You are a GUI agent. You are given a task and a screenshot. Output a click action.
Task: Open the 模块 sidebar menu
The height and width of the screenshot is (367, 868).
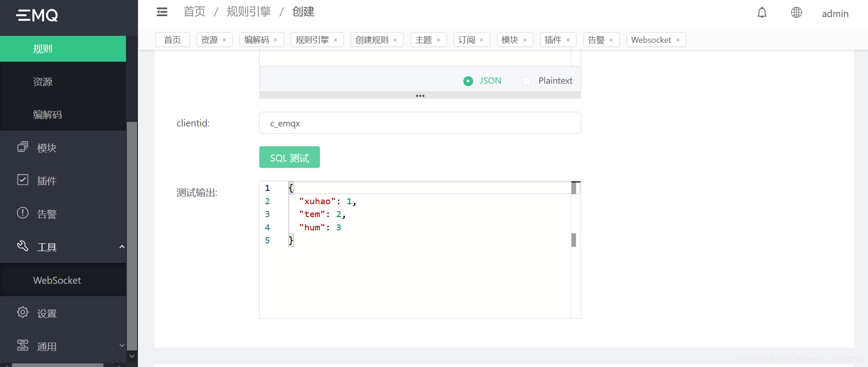pos(63,148)
